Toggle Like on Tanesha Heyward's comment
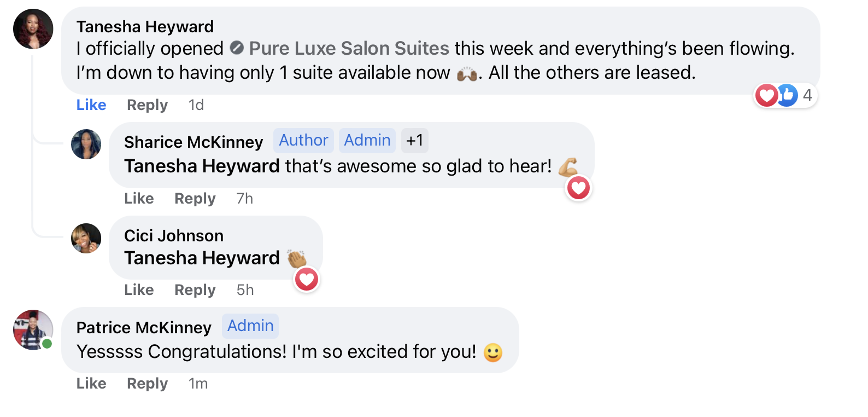 click(x=91, y=105)
